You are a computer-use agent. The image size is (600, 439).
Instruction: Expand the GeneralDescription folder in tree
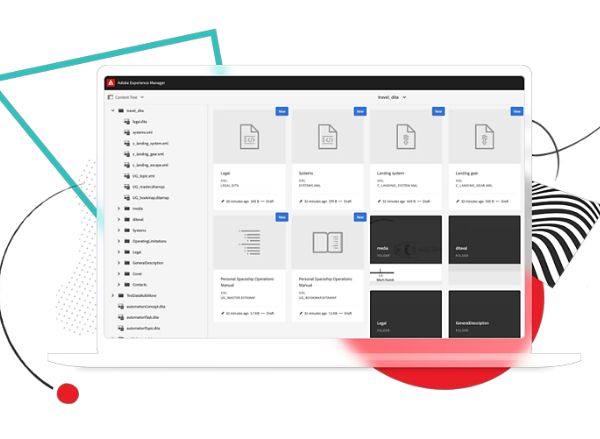[119, 262]
